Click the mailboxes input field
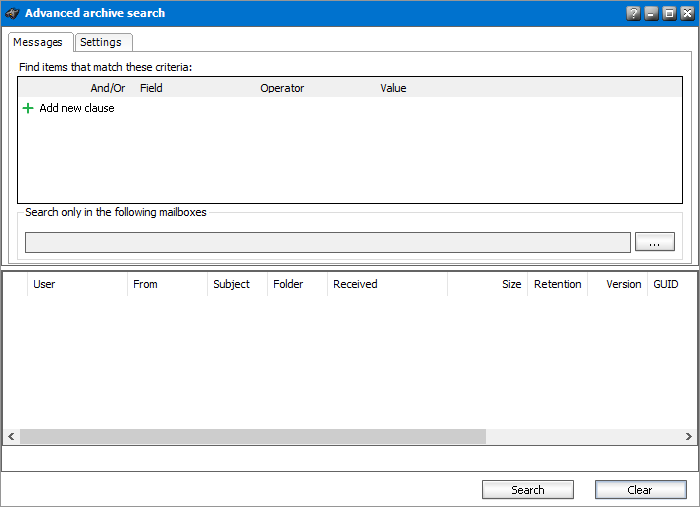 point(328,242)
